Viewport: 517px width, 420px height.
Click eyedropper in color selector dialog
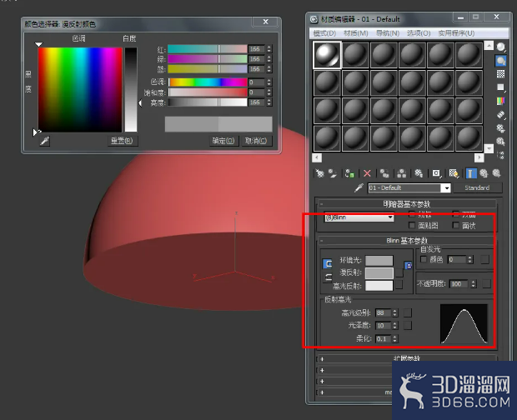45,141
